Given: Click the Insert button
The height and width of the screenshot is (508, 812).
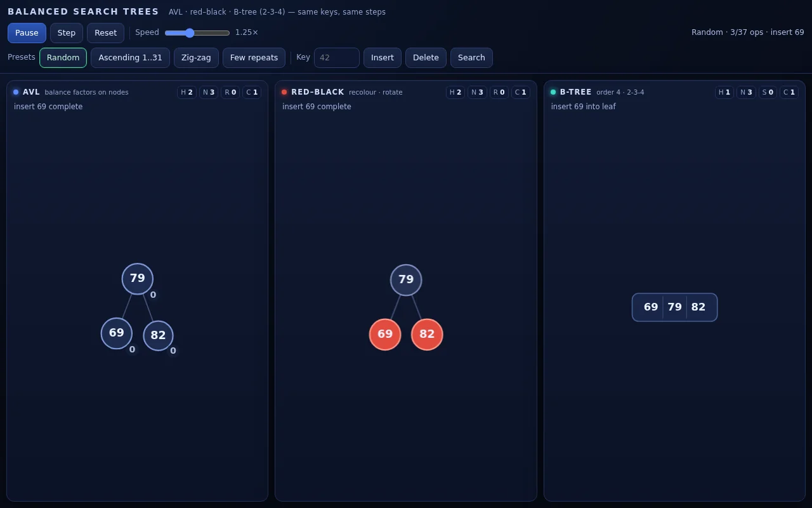Looking at the screenshot, I should [383, 58].
